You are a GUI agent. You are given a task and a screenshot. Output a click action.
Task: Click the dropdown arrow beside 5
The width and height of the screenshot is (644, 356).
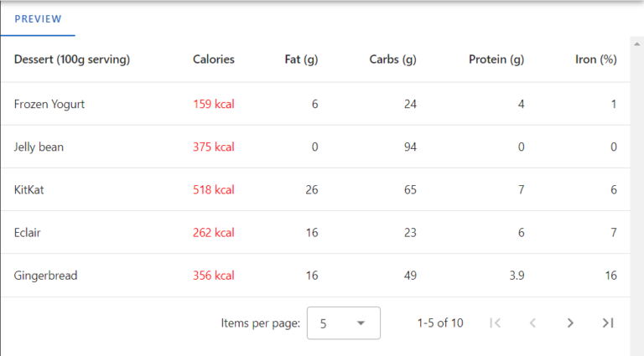[x=361, y=323]
